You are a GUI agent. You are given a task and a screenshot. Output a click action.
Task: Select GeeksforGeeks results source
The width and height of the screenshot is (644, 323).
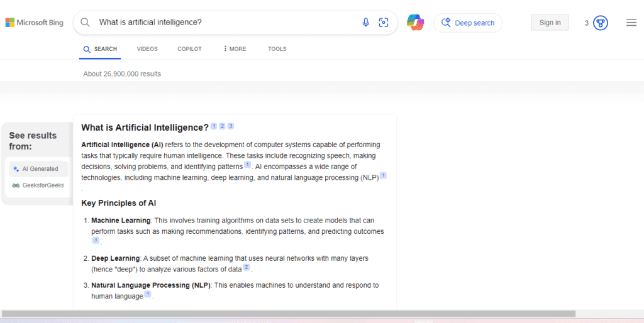click(38, 185)
